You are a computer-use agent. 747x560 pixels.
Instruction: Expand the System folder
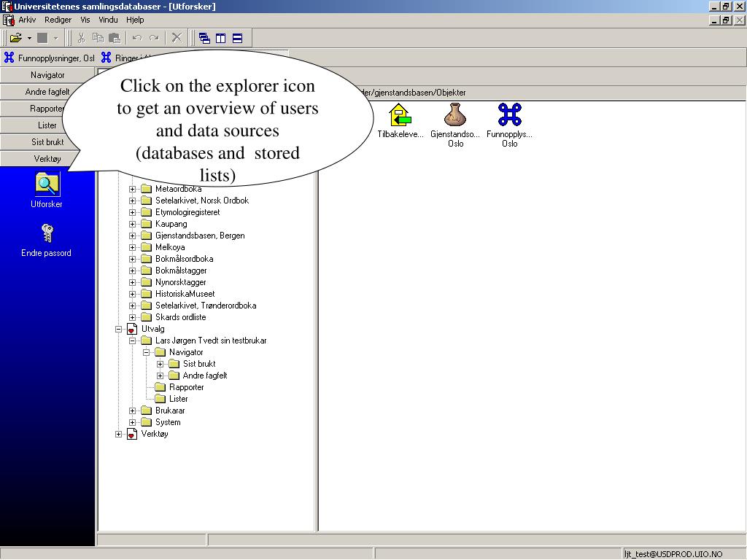click(133, 422)
